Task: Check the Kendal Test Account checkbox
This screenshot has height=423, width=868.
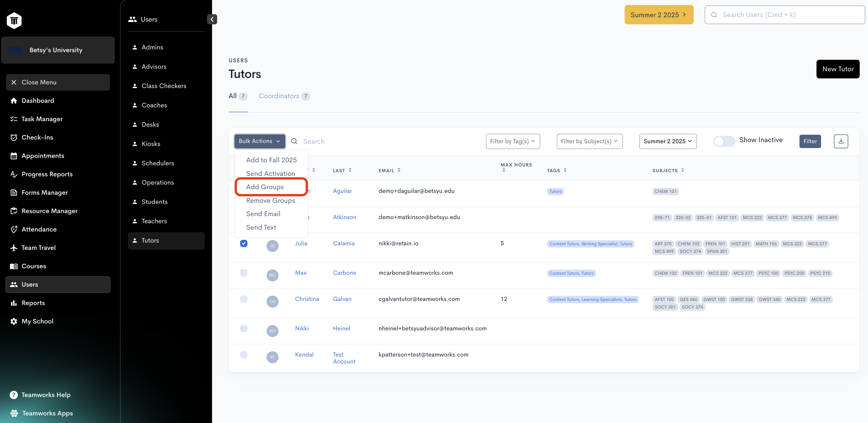Action: tap(244, 355)
